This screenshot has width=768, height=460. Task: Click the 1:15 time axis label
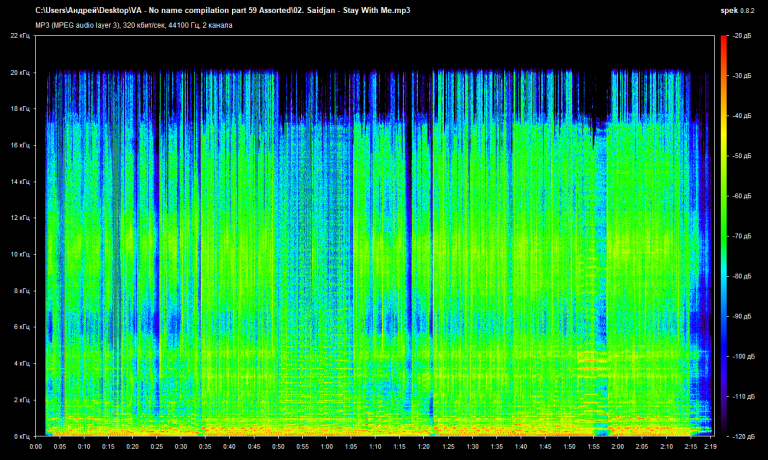click(x=400, y=447)
